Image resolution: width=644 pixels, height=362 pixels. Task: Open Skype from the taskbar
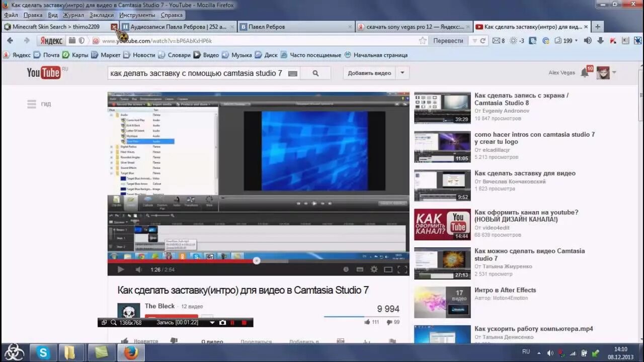click(x=43, y=353)
